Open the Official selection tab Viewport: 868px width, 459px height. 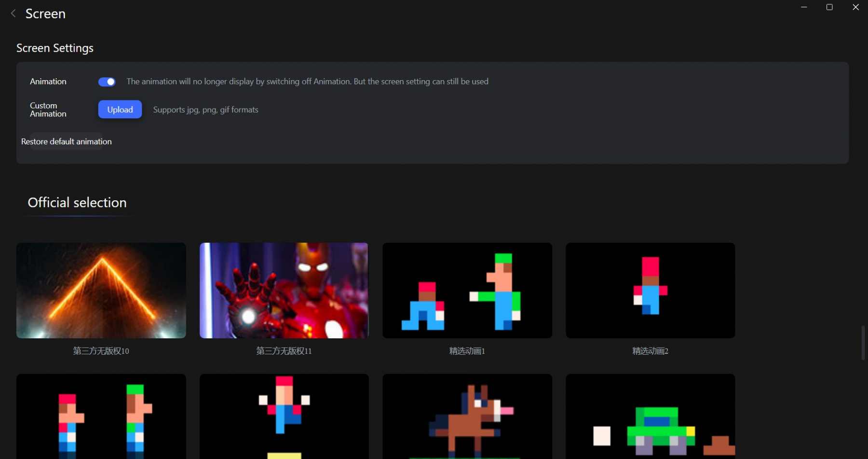(77, 203)
